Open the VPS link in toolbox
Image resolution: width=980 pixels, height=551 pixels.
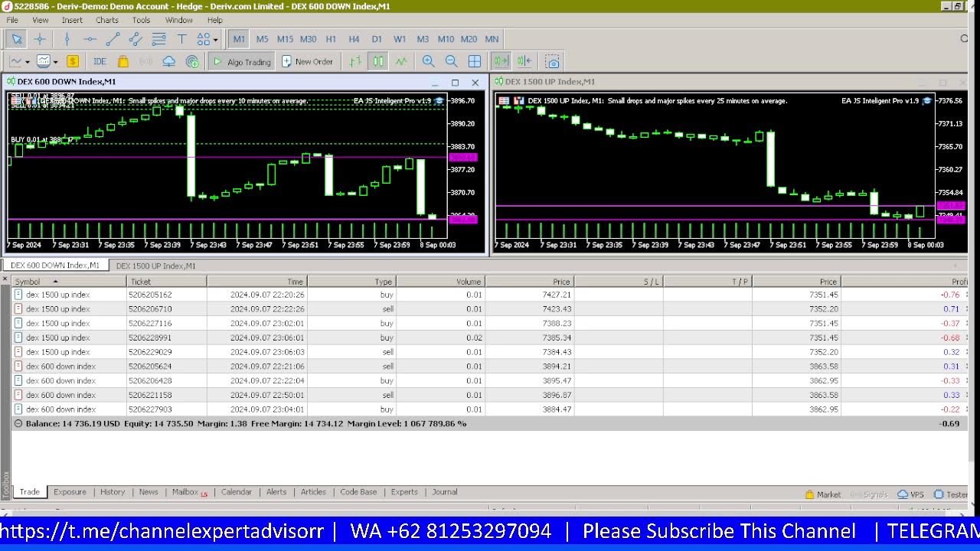tap(911, 494)
